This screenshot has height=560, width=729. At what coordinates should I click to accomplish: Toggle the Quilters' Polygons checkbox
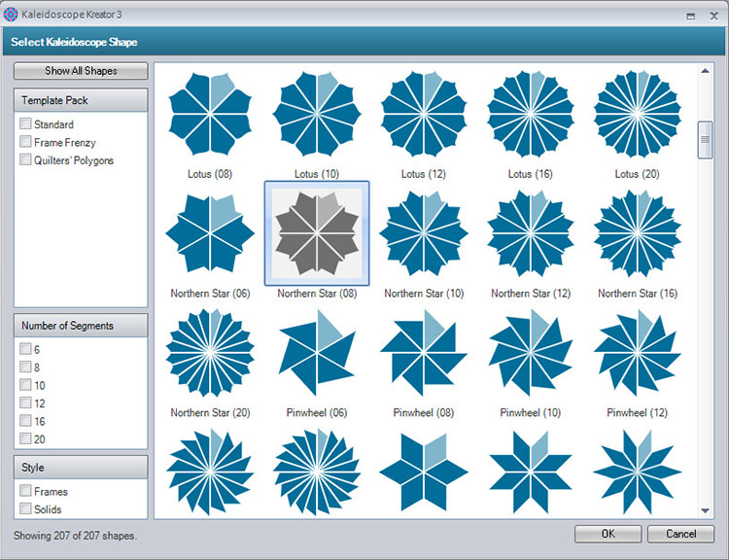[x=25, y=159]
